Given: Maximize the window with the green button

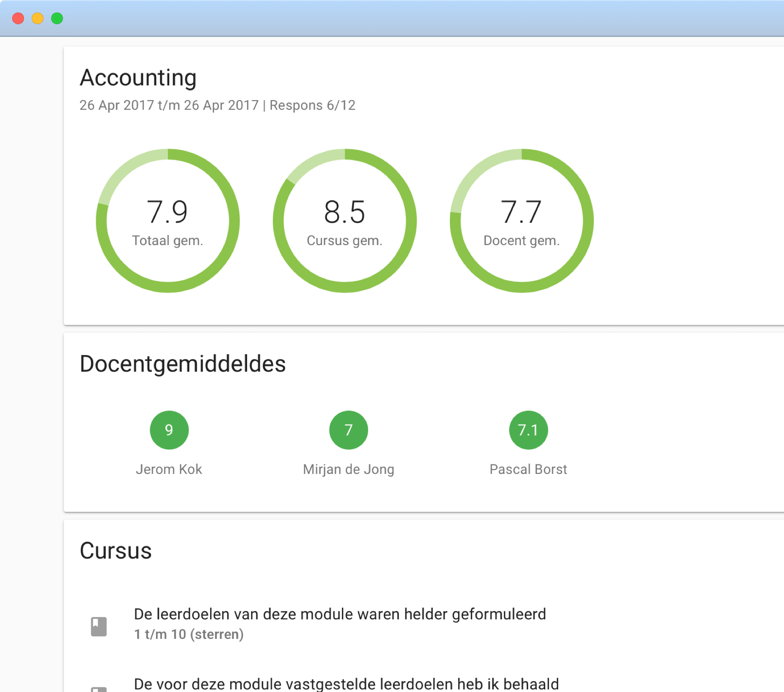Looking at the screenshot, I should (x=57, y=18).
